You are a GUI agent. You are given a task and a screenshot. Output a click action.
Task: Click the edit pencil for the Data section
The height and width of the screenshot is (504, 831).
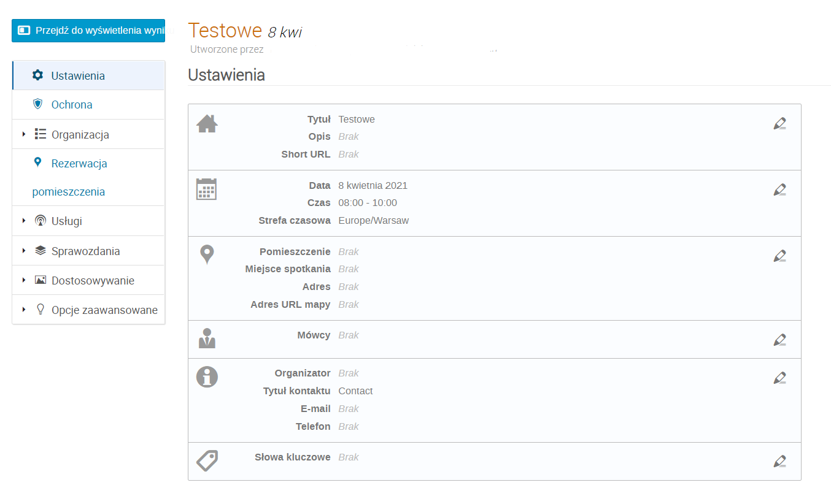779,190
